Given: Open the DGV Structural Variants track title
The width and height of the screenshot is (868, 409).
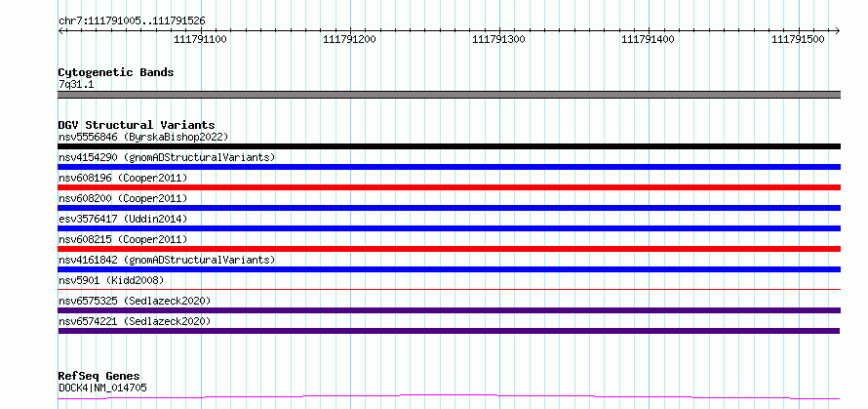Looking at the screenshot, I should (137, 125).
